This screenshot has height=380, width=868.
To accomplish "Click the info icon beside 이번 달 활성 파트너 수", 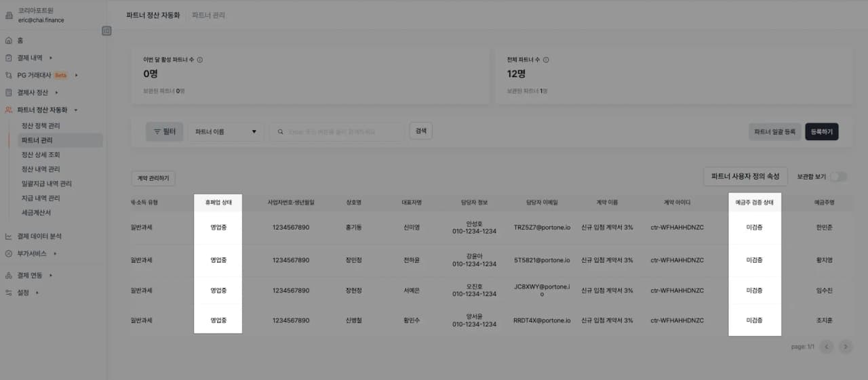I will click(x=200, y=60).
